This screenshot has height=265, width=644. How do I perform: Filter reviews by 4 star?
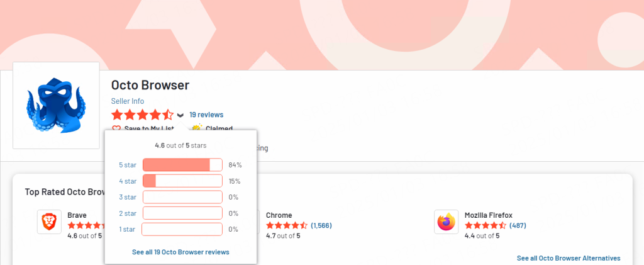(128, 181)
